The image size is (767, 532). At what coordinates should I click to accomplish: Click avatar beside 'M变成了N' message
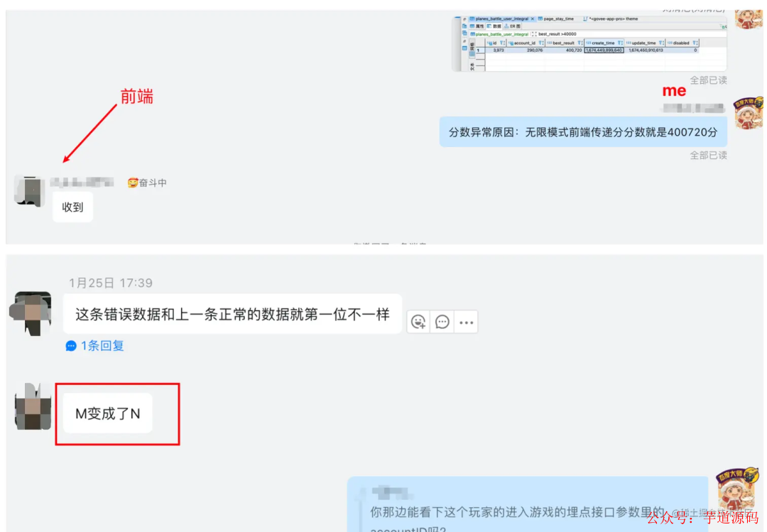pyautogui.click(x=33, y=406)
